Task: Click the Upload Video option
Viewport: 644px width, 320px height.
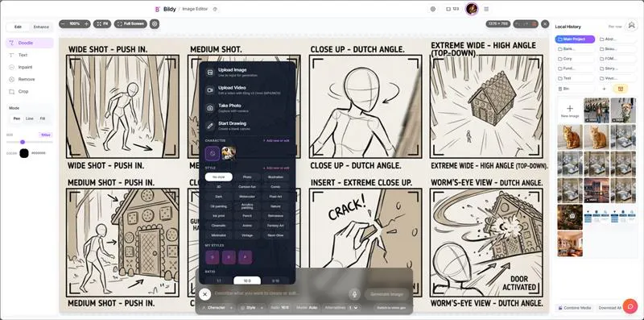Action: point(247,90)
